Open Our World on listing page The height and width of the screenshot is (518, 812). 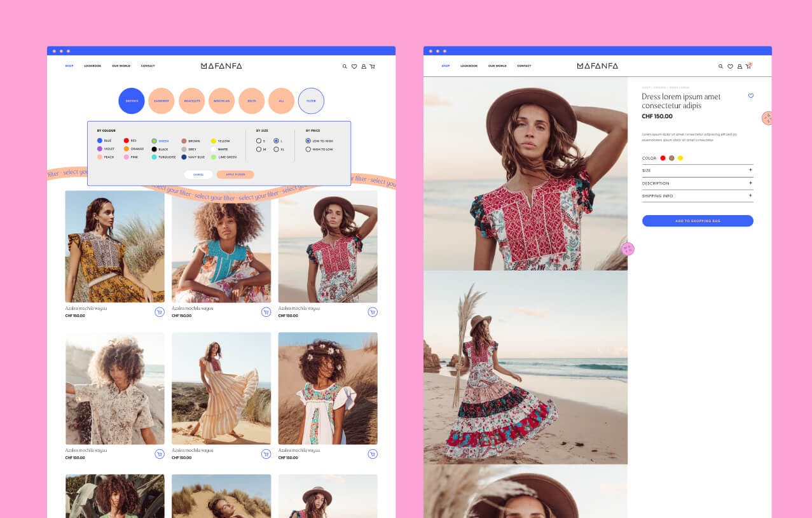click(x=121, y=66)
